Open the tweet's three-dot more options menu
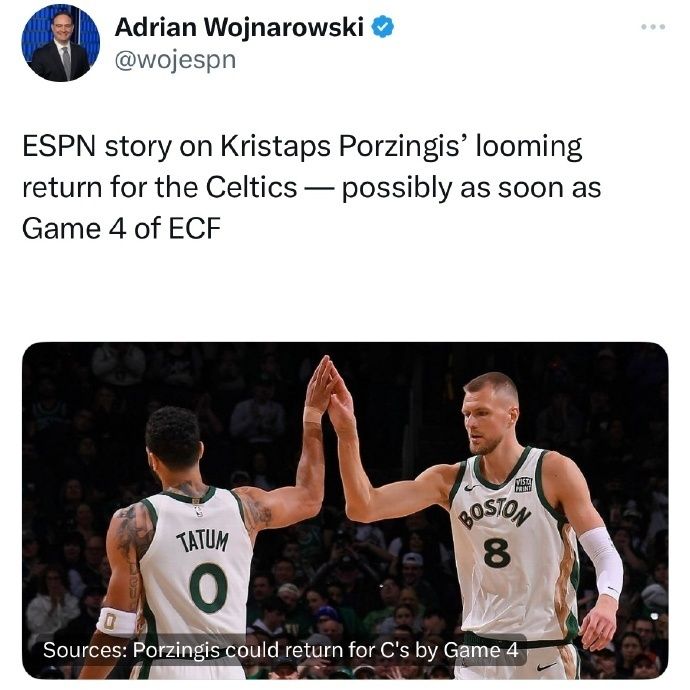 pos(653,27)
